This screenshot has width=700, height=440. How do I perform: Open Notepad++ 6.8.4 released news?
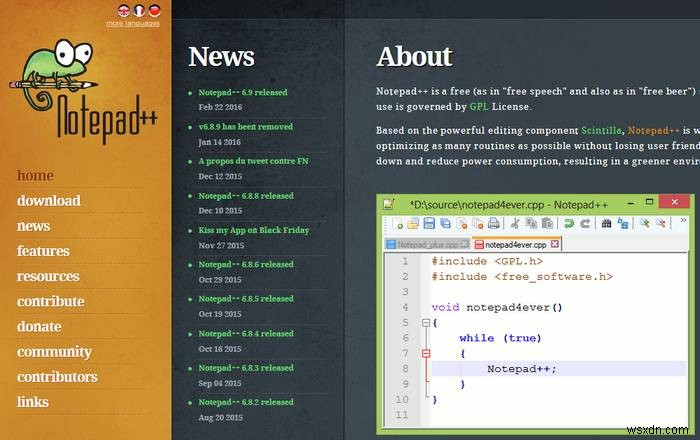(246, 334)
